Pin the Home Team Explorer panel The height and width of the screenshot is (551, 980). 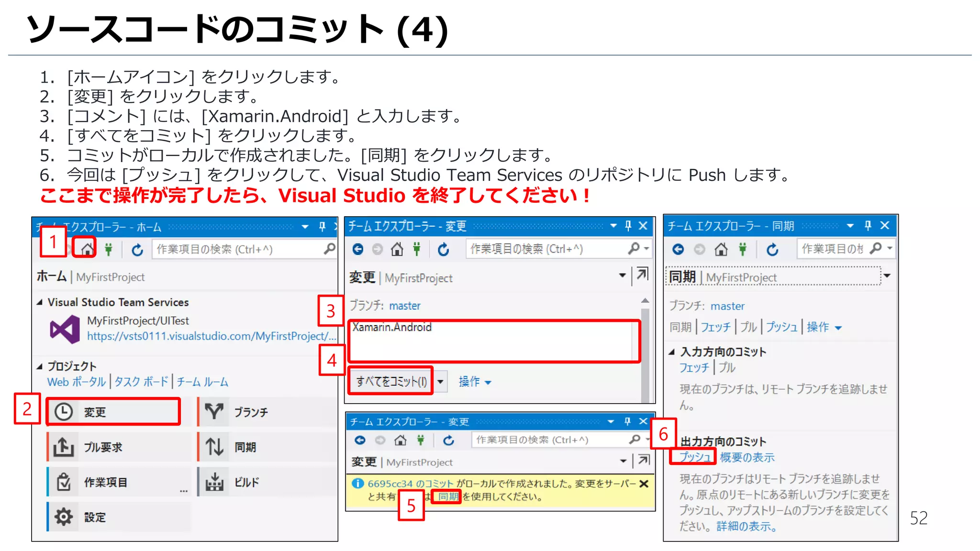[322, 227]
